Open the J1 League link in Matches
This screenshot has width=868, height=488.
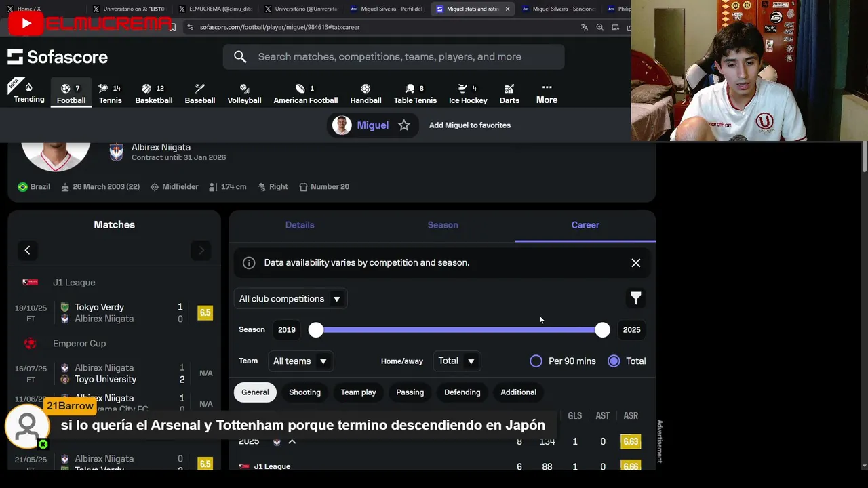point(74,283)
